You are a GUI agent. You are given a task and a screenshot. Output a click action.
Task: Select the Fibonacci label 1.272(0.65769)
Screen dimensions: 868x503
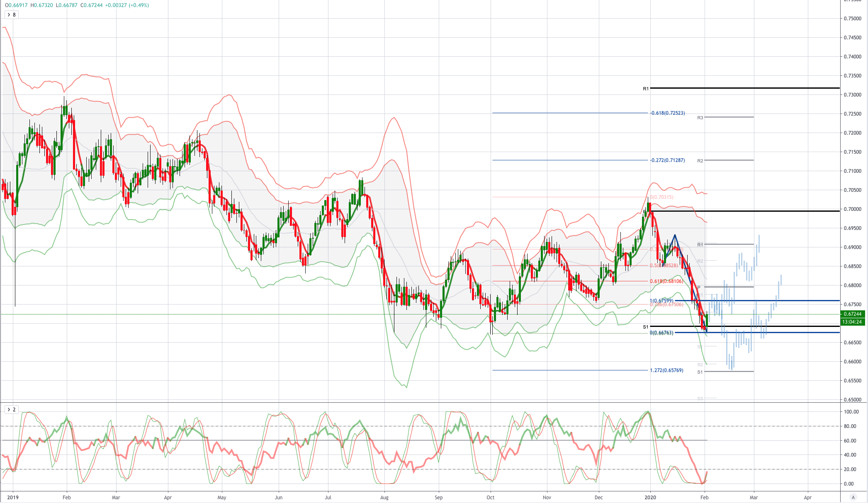666,370
